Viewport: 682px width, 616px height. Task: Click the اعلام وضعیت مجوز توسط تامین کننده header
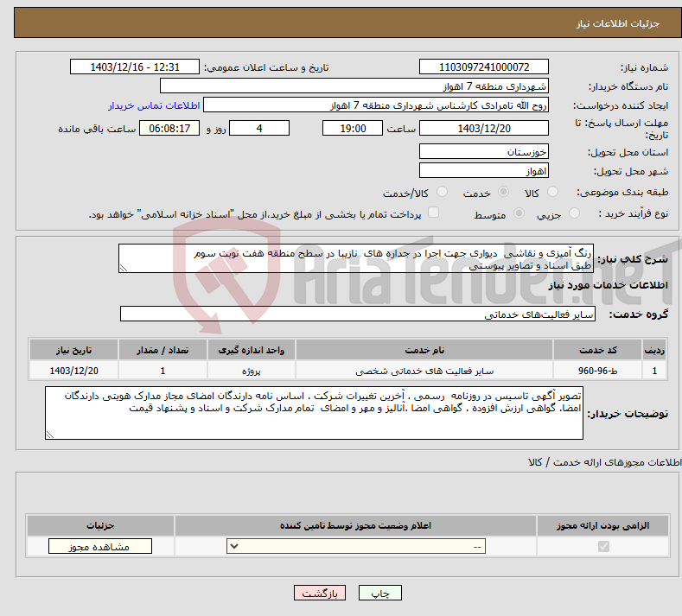356,525
